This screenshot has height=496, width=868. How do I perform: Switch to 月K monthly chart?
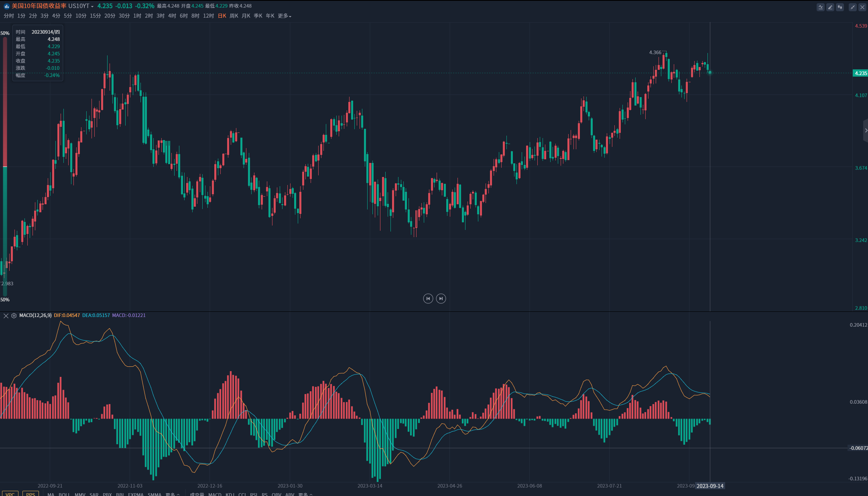point(246,16)
